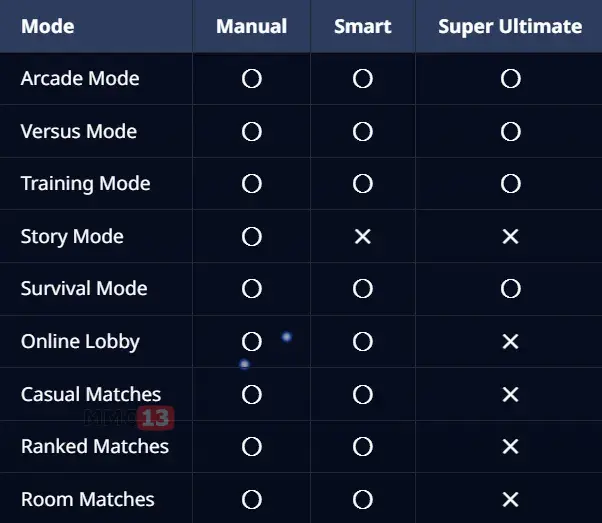Click the Casual Matches row label
The width and height of the screenshot is (602, 523).
click(x=91, y=394)
